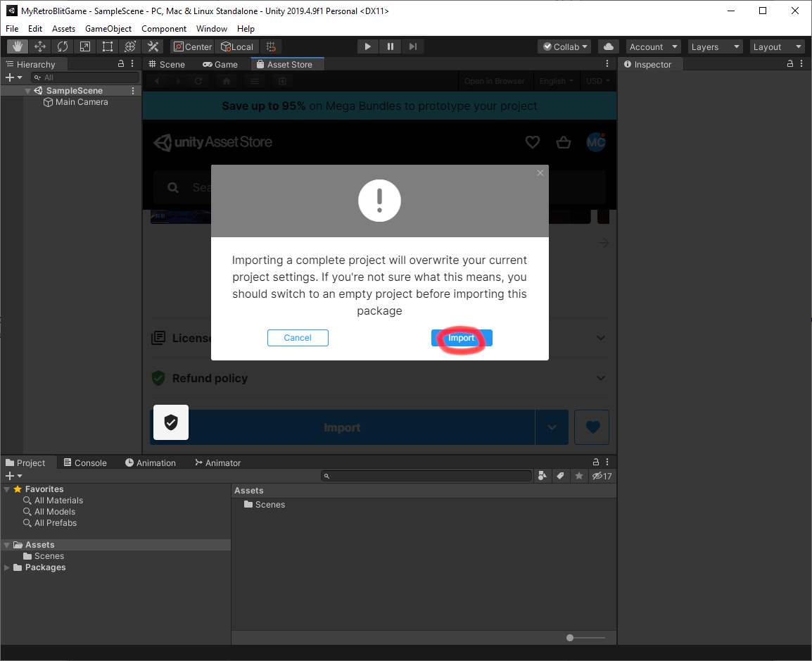Open Project panel options menu

coord(607,462)
